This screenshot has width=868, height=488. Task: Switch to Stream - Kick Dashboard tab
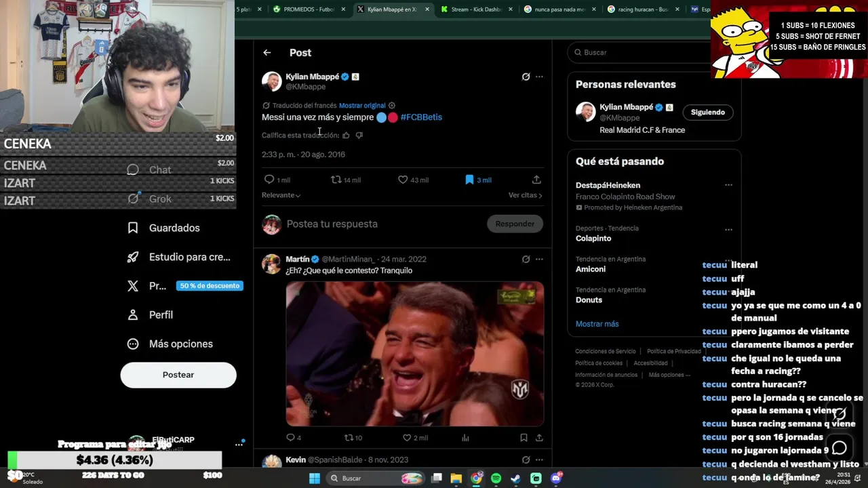click(x=478, y=9)
